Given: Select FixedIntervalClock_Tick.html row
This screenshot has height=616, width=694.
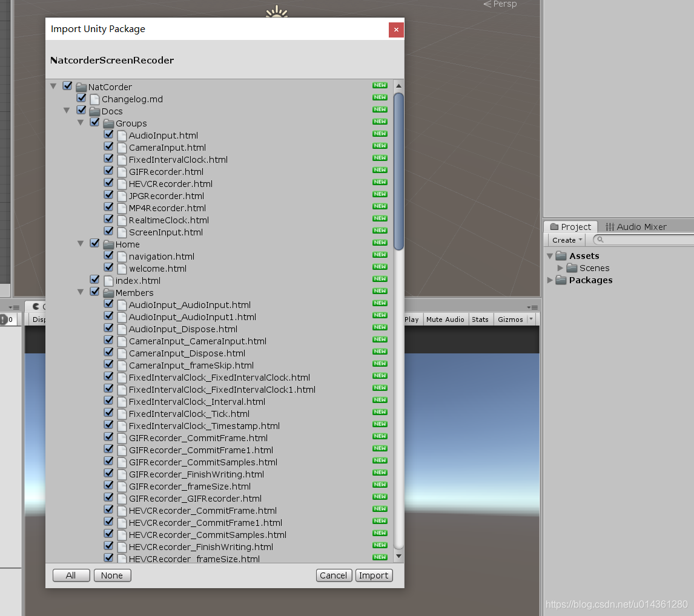Looking at the screenshot, I should [220, 413].
